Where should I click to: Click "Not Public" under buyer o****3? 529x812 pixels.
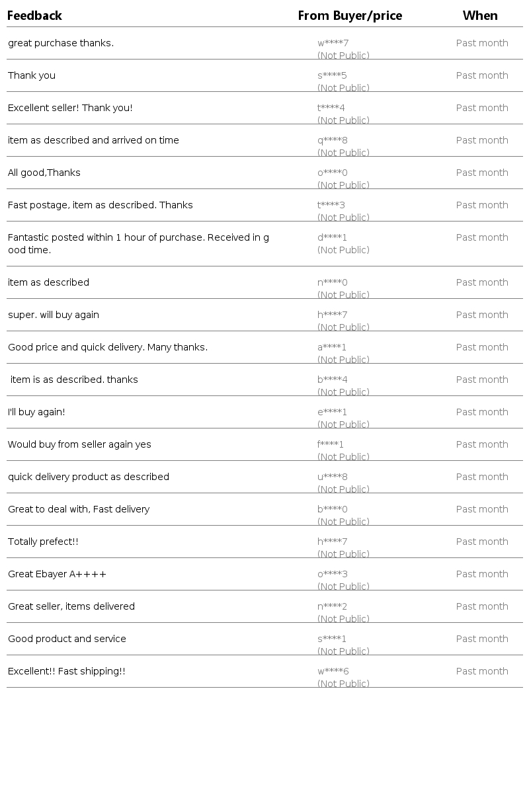tap(343, 587)
